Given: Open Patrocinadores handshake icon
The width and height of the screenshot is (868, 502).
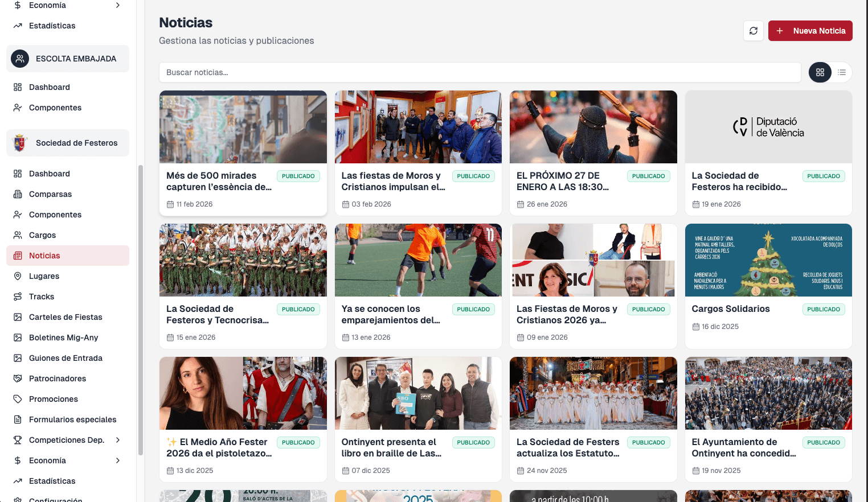Looking at the screenshot, I should click(x=18, y=378).
